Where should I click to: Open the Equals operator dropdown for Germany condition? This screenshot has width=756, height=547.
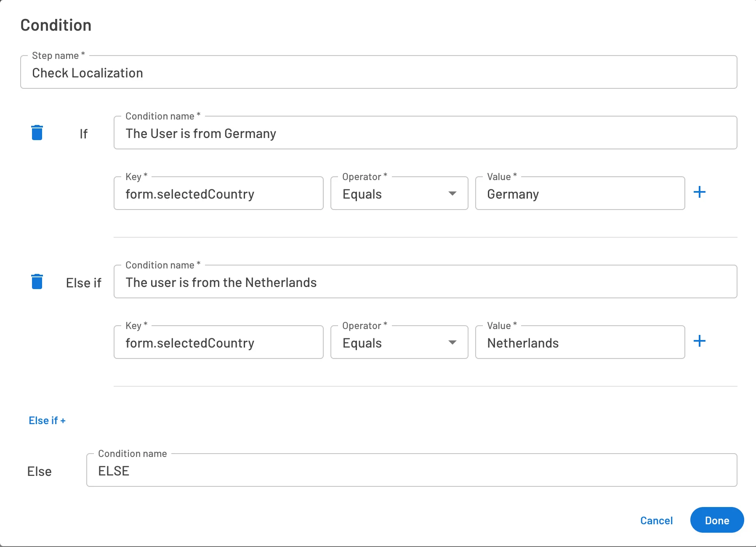click(399, 194)
